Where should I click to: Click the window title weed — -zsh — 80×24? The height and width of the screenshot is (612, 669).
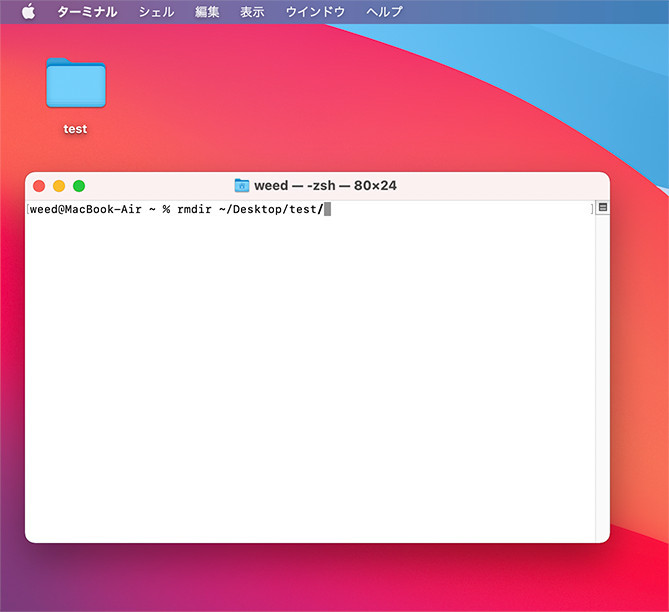tap(326, 186)
